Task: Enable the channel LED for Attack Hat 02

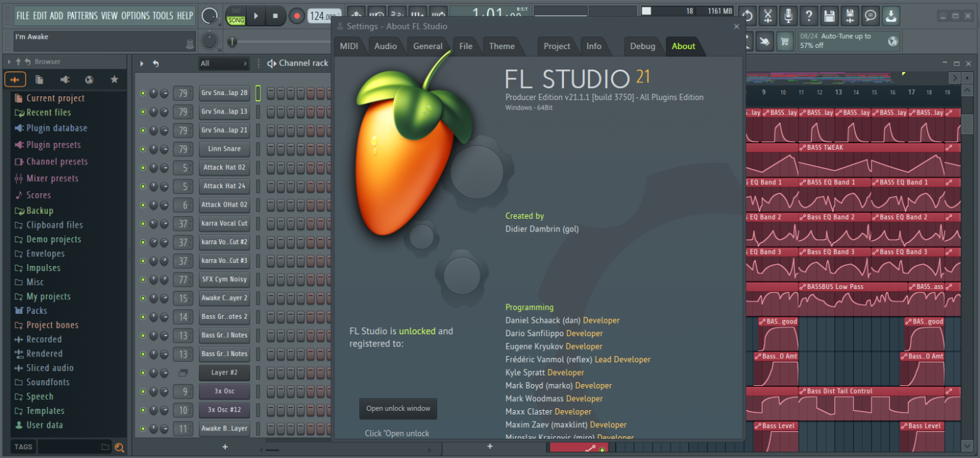Action: click(x=142, y=167)
